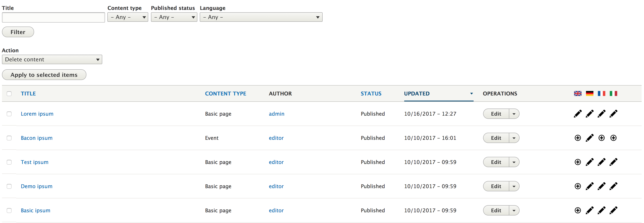Toggle the select-all checkbox in table header
The height and width of the screenshot is (223, 644).
[x=9, y=93]
